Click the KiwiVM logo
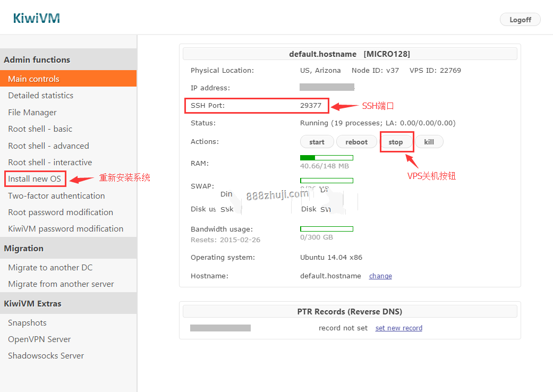The width and height of the screenshot is (553, 392). (36, 19)
